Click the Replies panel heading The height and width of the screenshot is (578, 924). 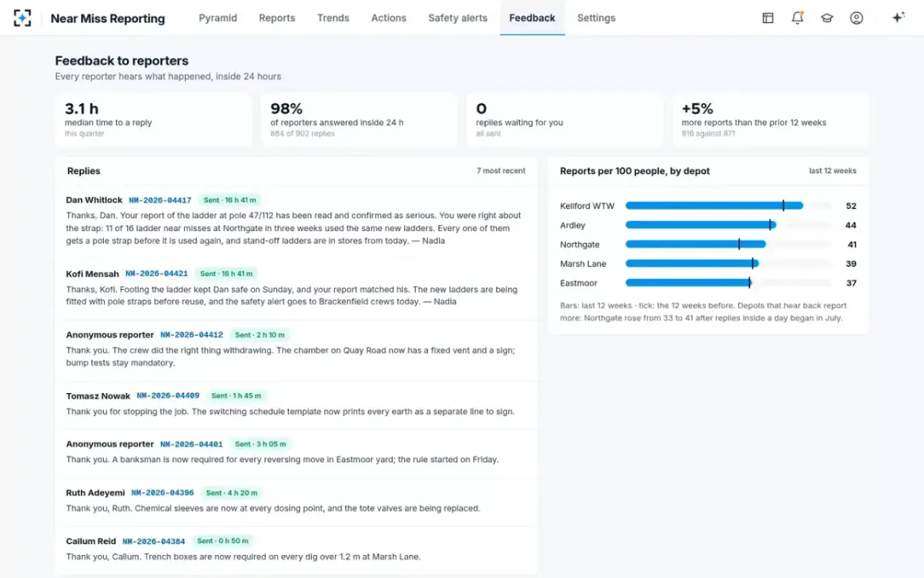coord(84,171)
